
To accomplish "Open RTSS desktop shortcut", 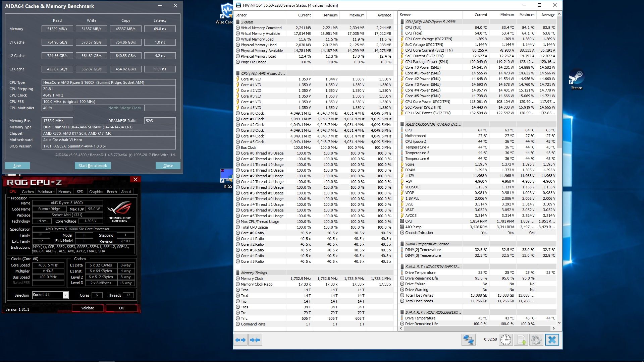I will click(227, 179).
